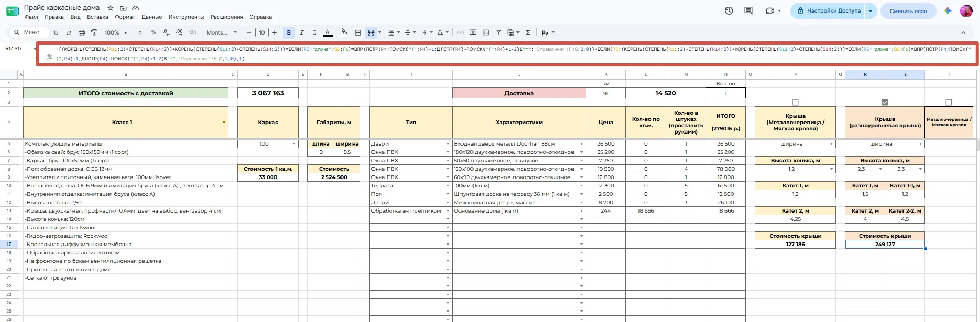The image size is (980, 322).
Task: Print the spreadsheet
Action: [x=81, y=32]
